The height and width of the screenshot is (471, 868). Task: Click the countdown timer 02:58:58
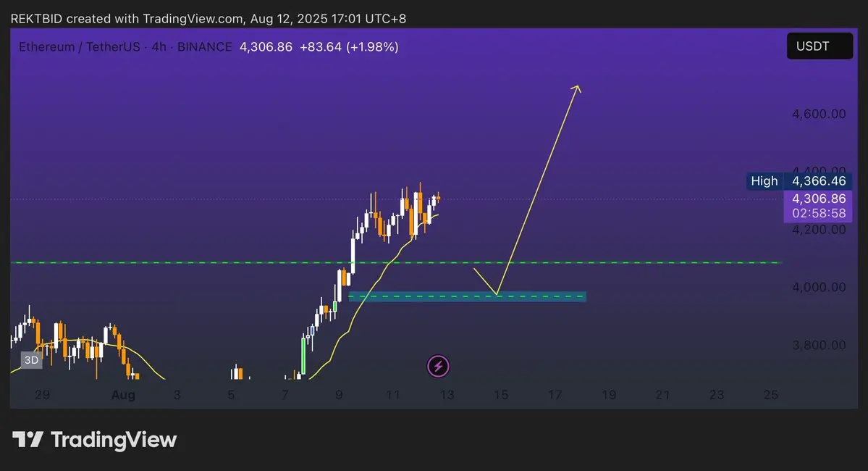pyautogui.click(x=819, y=213)
